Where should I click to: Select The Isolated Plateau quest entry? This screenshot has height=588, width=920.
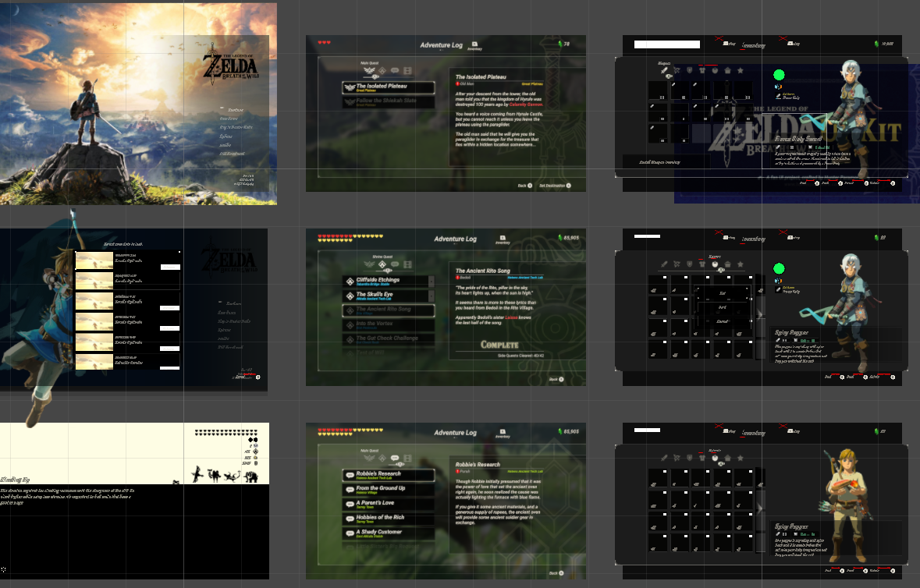click(x=389, y=87)
